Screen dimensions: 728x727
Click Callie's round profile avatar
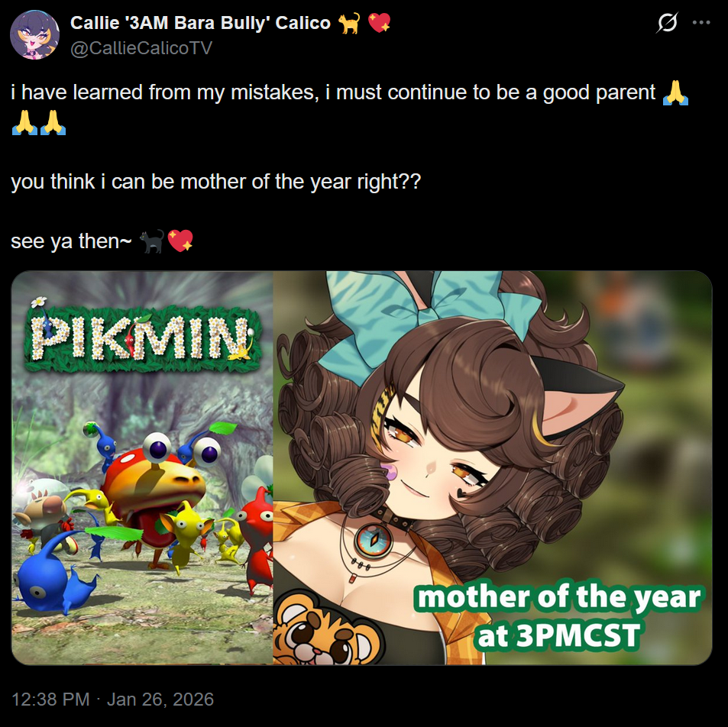[x=35, y=35]
